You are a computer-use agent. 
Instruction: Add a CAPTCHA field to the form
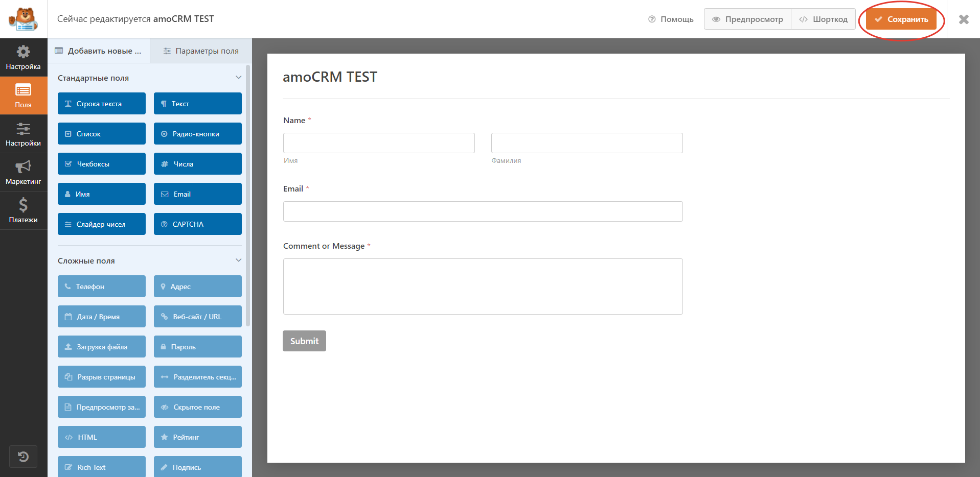(197, 224)
